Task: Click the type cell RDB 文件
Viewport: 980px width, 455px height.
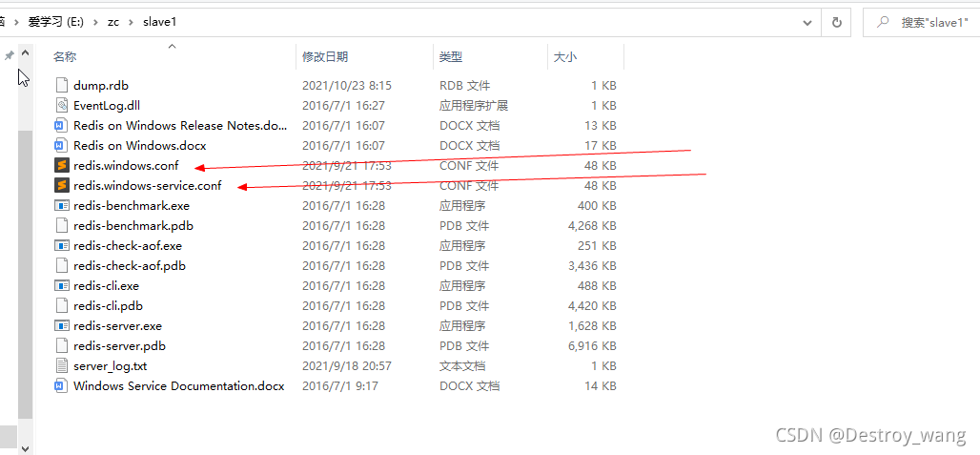Action: pyautogui.click(x=464, y=86)
